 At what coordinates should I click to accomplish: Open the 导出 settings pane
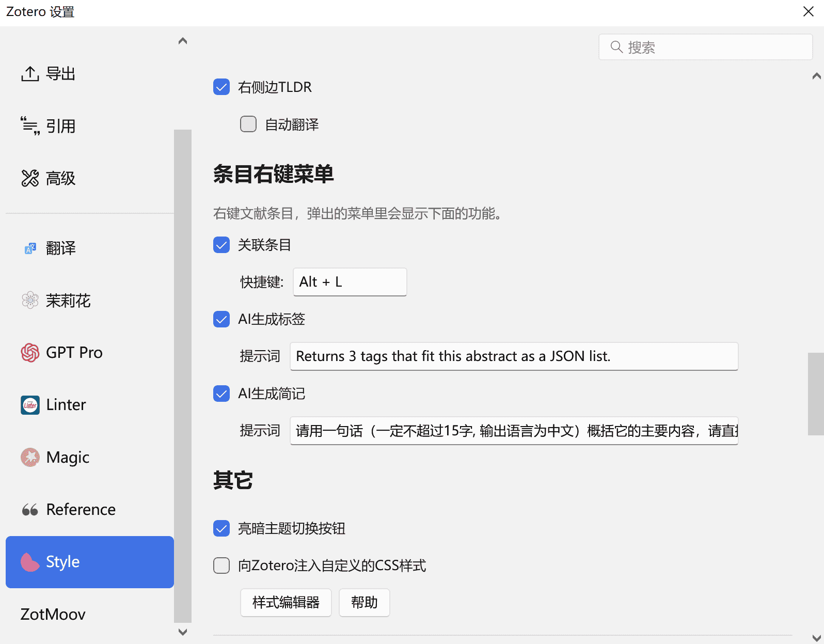[90, 74]
